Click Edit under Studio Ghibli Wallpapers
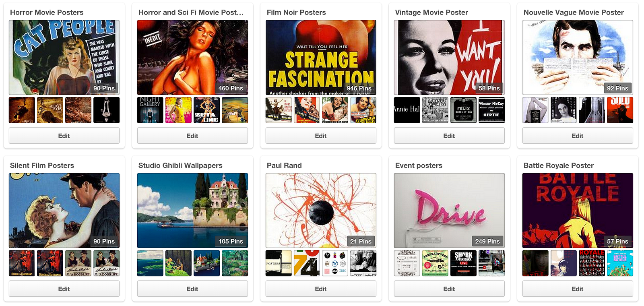Viewport: 644px width, 306px height. 192,289
